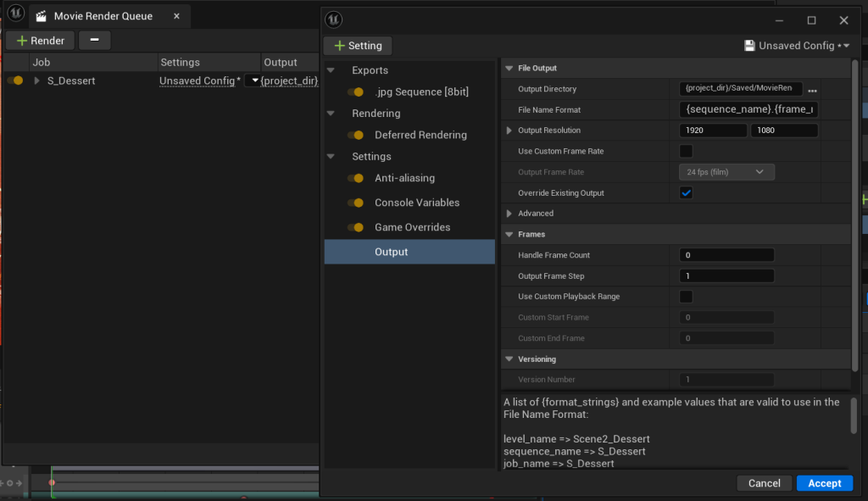
Task: Toggle the S_Dessert job enabled switch
Action: [15, 81]
